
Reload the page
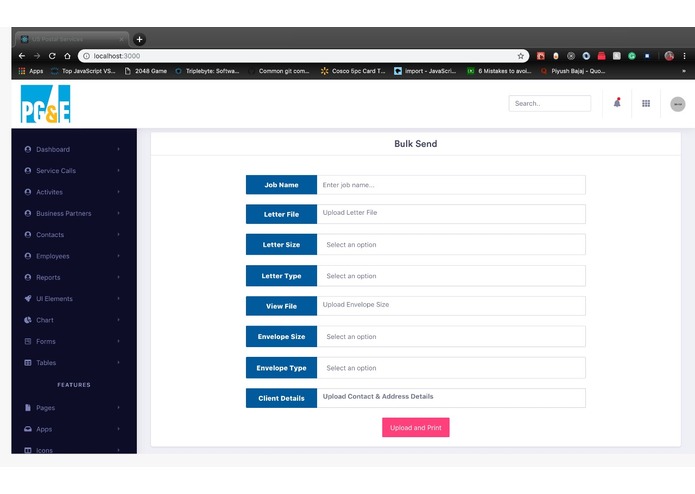click(x=52, y=56)
